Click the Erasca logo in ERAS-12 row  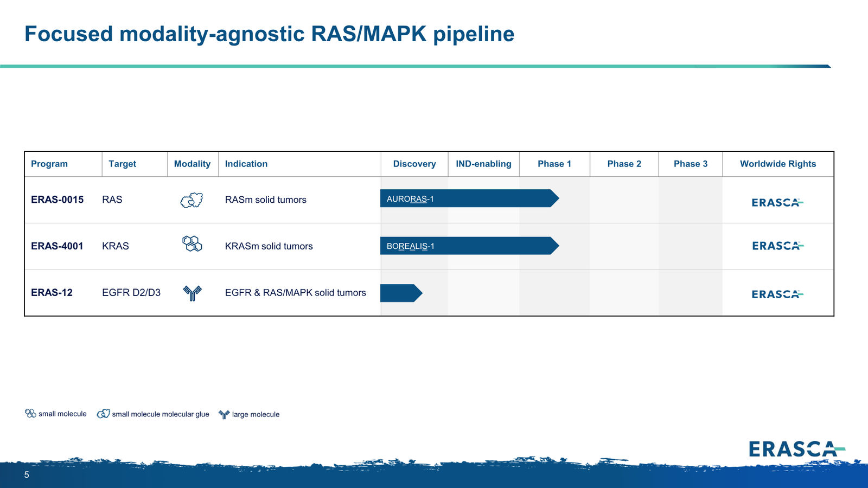pos(777,294)
